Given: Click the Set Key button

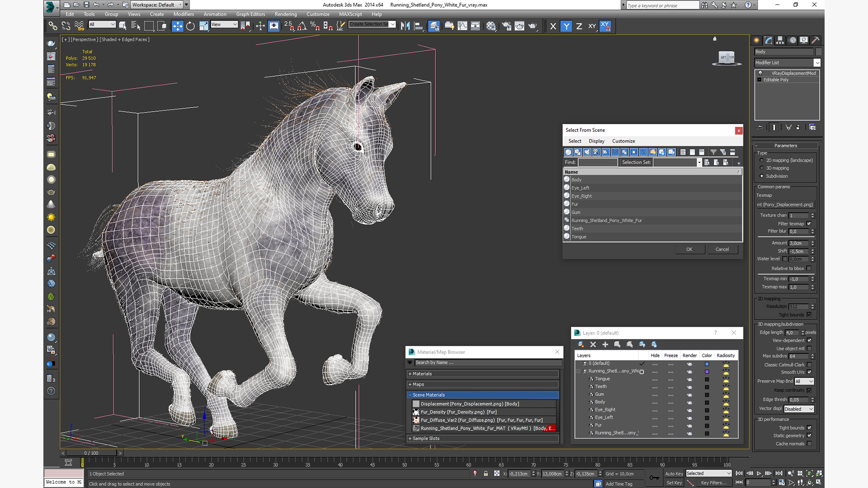Looking at the screenshot, I should pos(674,483).
